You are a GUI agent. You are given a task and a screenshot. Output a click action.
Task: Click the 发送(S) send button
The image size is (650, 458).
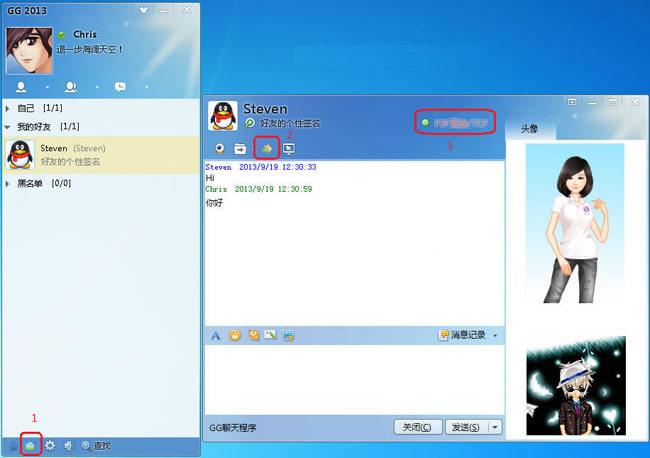point(466,427)
